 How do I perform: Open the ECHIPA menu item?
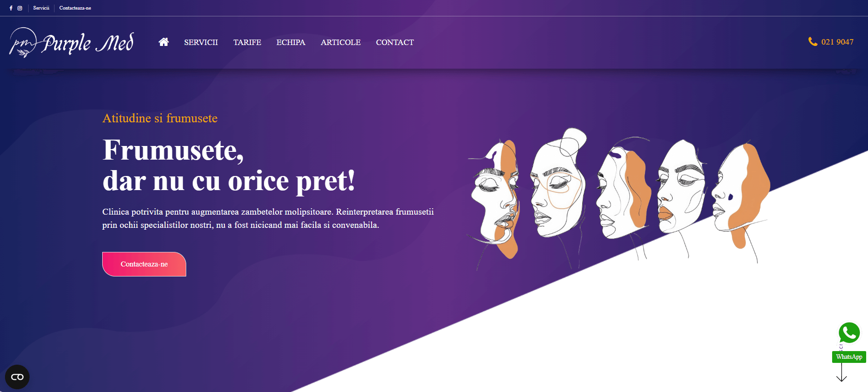[x=291, y=42]
